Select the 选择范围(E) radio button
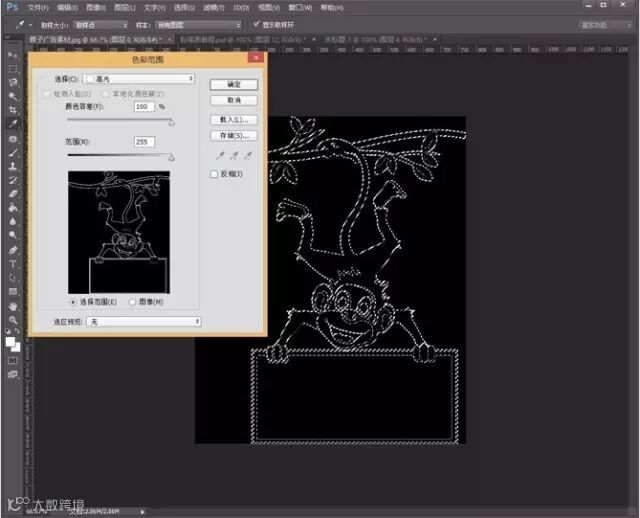Screen dimensions: 640x518 (73, 302)
